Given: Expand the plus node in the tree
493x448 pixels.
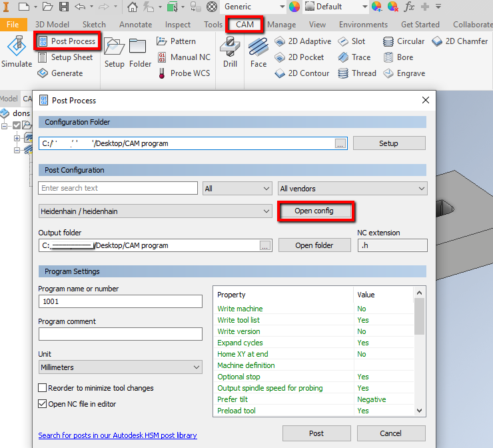Looking at the screenshot, I should click(x=17, y=138).
